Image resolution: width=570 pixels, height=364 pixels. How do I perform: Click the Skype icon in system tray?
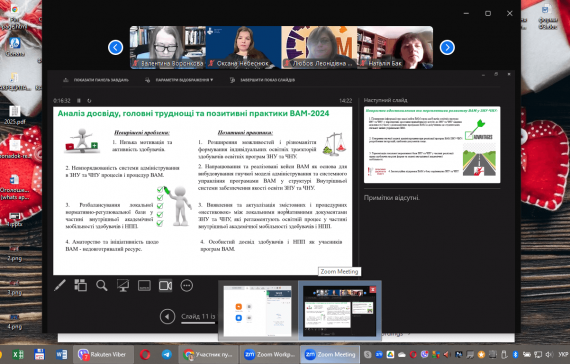point(368,354)
